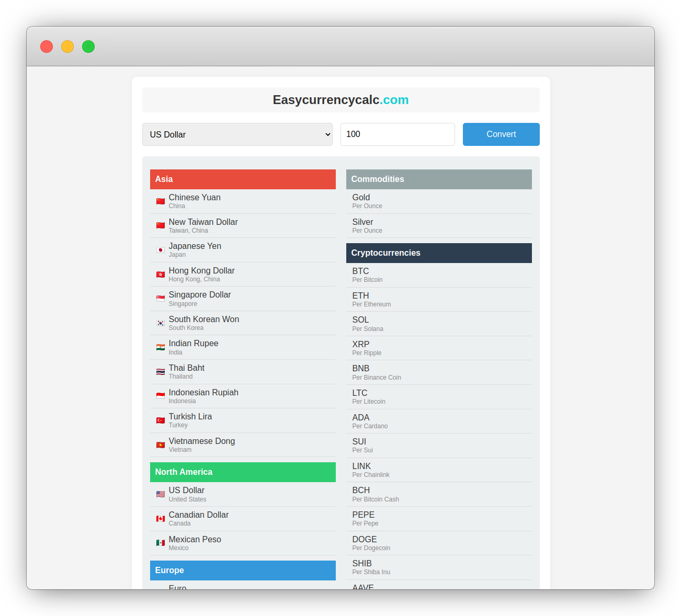This screenshot has width=681, height=616.
Task: Click the Convert button
Action: pos(501,134)
